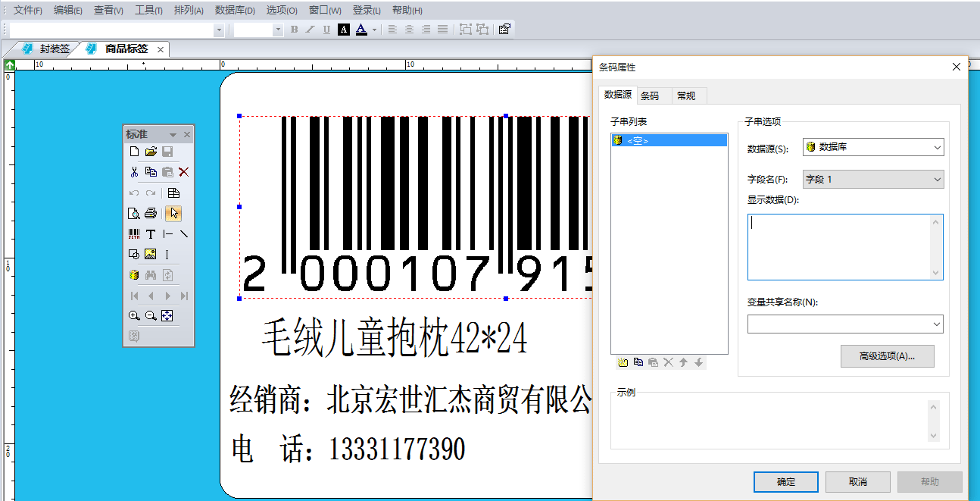Screen dimensions: 980x501
Task: Click the Cut scissors icon
Action: click(134, 172)
